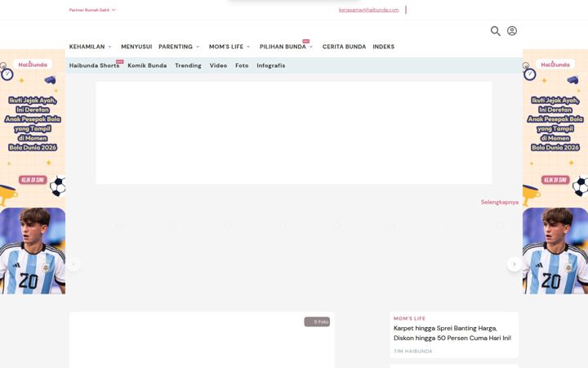Click the left banner headline Ikuti Jejak Ayah
This screenshot has height=368, width=588.
pos(33,124)
